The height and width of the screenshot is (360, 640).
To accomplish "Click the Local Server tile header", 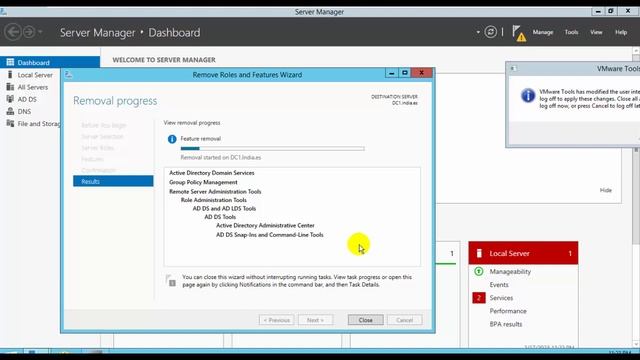I will 523,253.
